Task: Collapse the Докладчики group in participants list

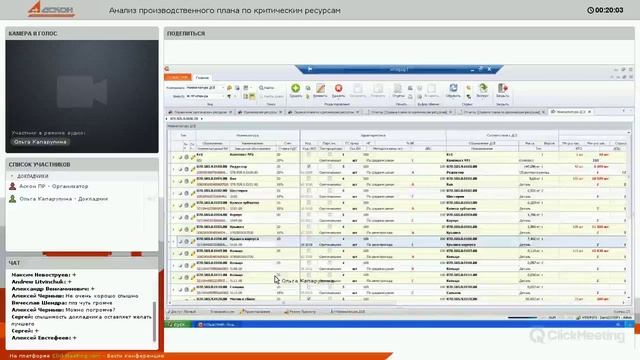Action: click(12, 176)
